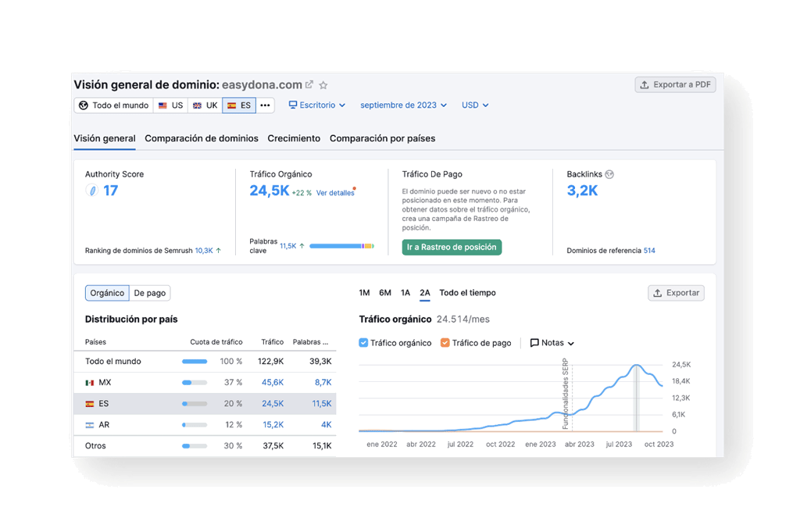The height and width of the screenshot is (532, 800).
Task: Toggle the Tráfico orgánico checkbox
Action: [x=363, y=343]
